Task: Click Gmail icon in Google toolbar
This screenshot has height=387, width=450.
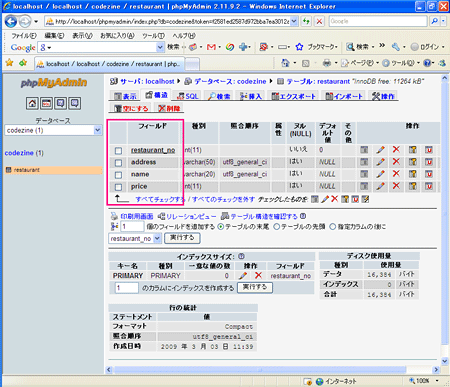Action: pyautogui.click(x=211, y=47)
